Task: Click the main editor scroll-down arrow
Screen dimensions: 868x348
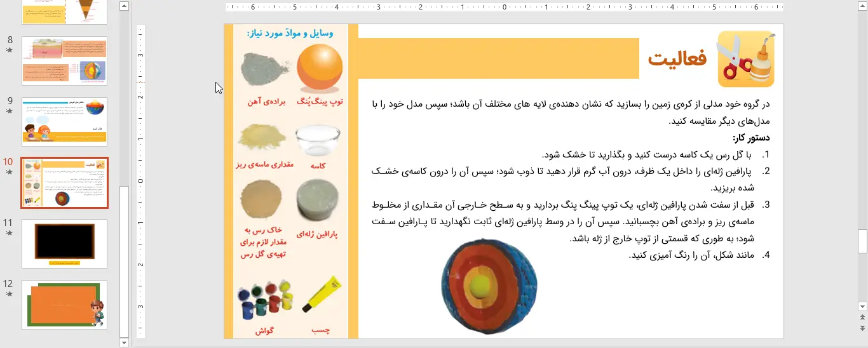Action: tap(862, 307)
